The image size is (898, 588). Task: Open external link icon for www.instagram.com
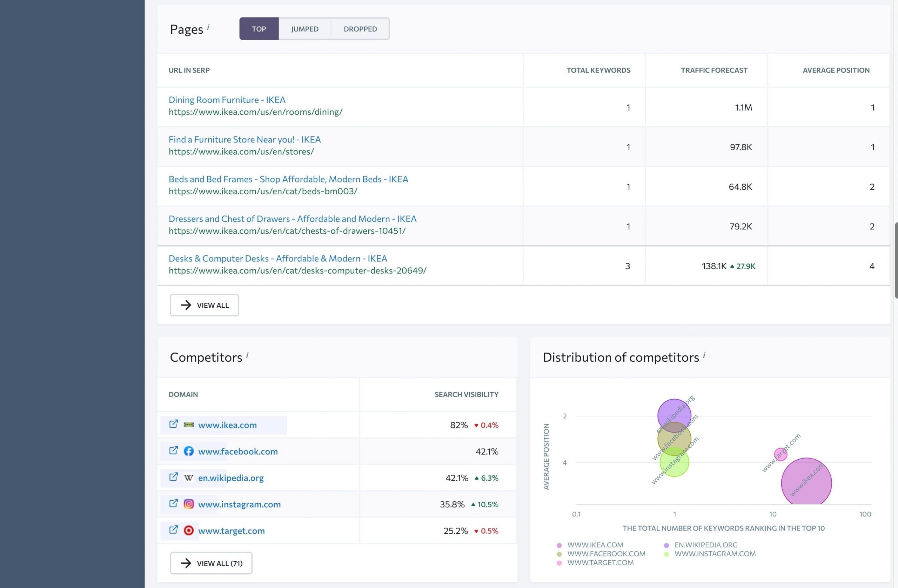(x=173, y=503)
